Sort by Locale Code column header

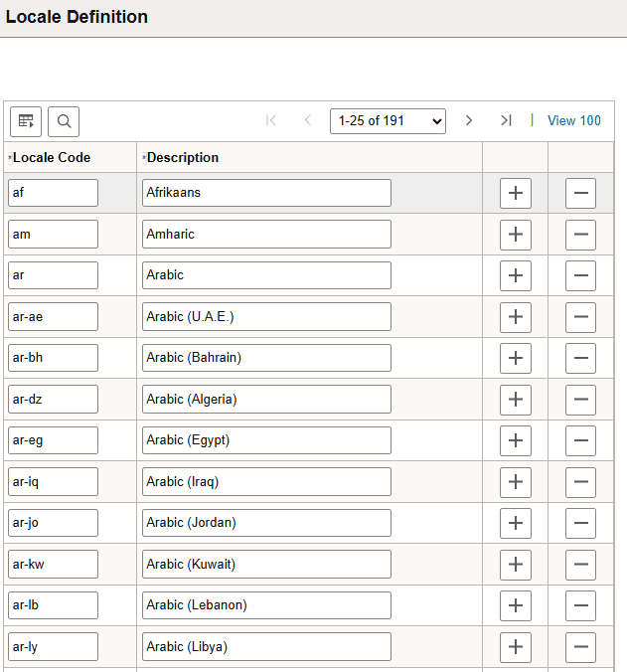click(52, 157)
